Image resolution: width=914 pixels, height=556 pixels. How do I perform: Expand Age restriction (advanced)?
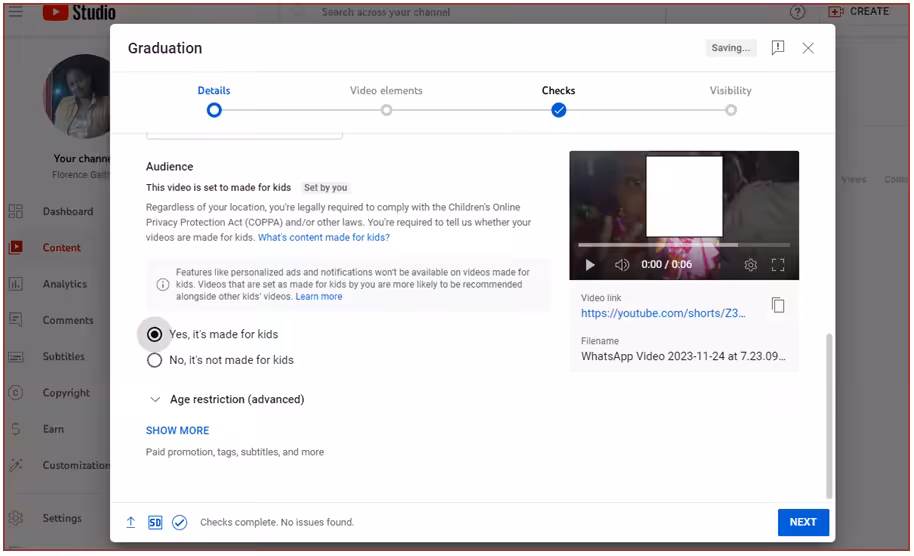tap(227, 399)
